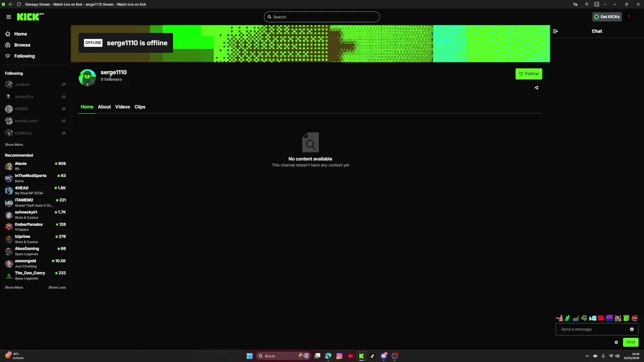This screenshot has width=644, height=362.
Task: Open The_Don_Conry recommended channel
Action: pyautogui.click(x=35, y=275)
